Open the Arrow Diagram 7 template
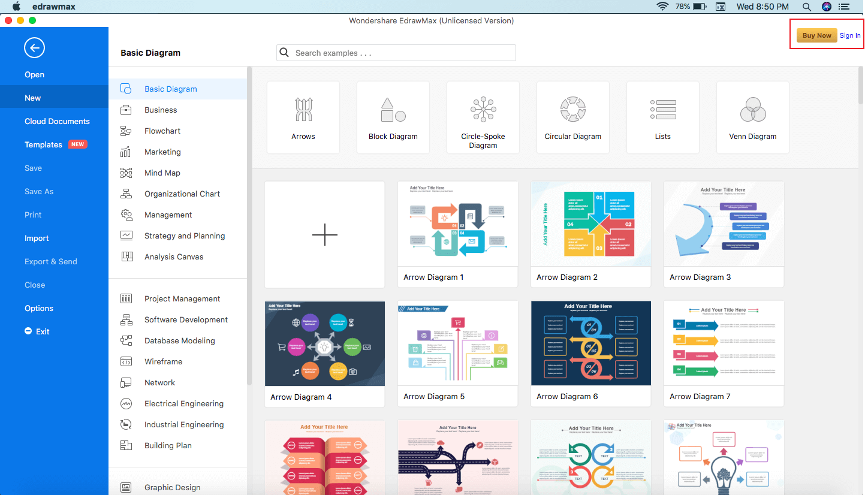The height and width of the screenshot is (495, 868). click(724, 354)
